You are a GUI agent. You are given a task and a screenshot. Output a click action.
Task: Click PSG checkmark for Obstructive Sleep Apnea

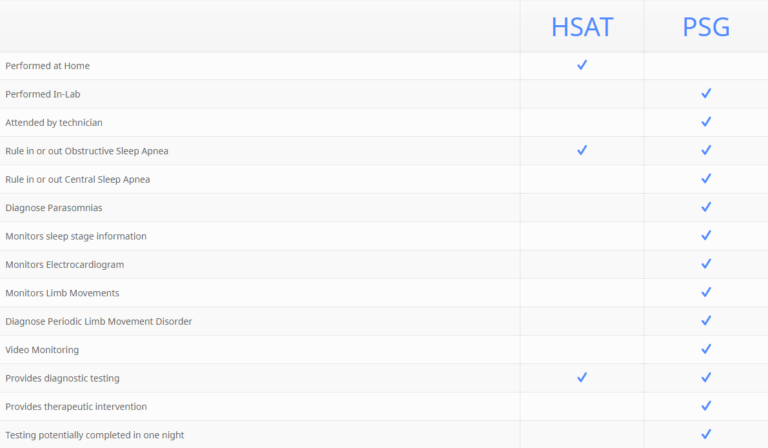pos(706,150)
